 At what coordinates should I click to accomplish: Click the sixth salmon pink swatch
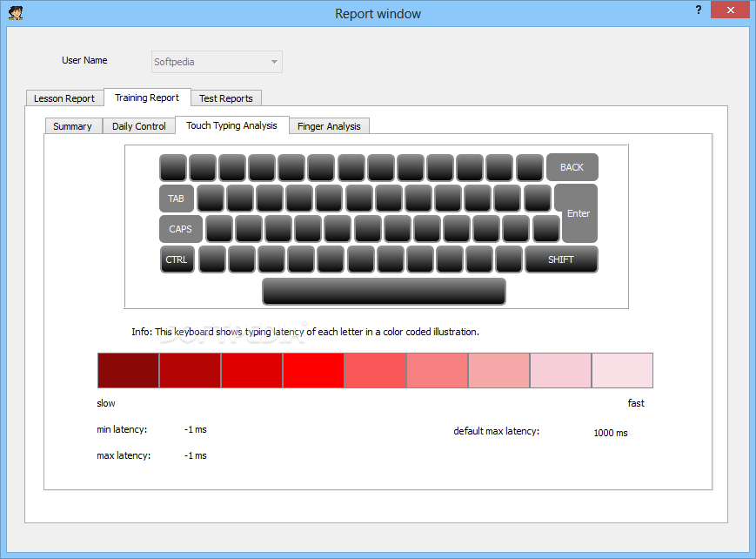pos(438,370)
